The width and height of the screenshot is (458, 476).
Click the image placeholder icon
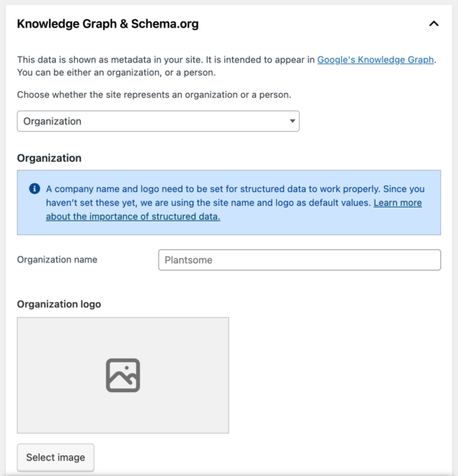(123, 375)
